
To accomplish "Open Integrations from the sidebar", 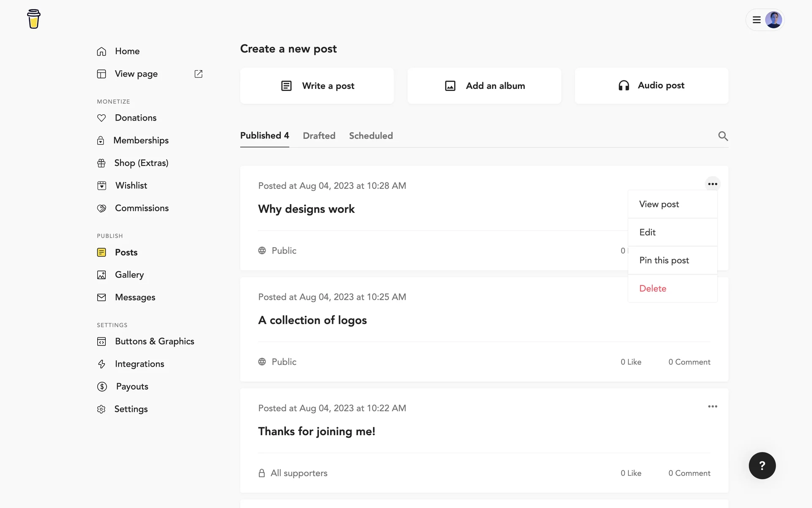I will [139, 364].
